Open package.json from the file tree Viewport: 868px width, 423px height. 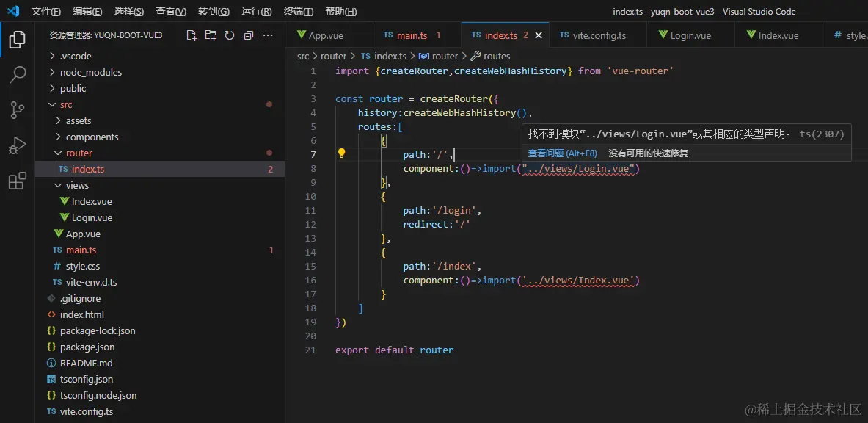point(160,347)
